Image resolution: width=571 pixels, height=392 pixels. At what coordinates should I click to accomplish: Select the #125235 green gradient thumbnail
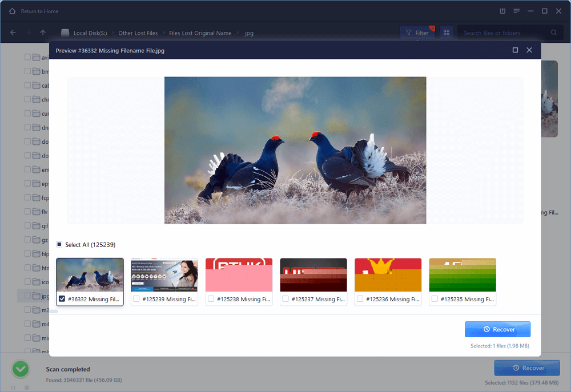pos(463,275)
